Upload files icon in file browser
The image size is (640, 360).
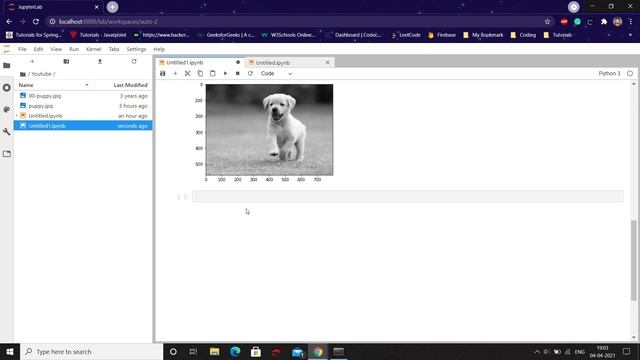point(100,61)
